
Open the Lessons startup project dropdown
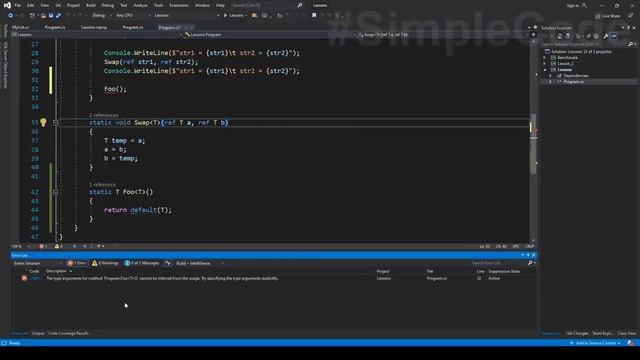point(186,16)
